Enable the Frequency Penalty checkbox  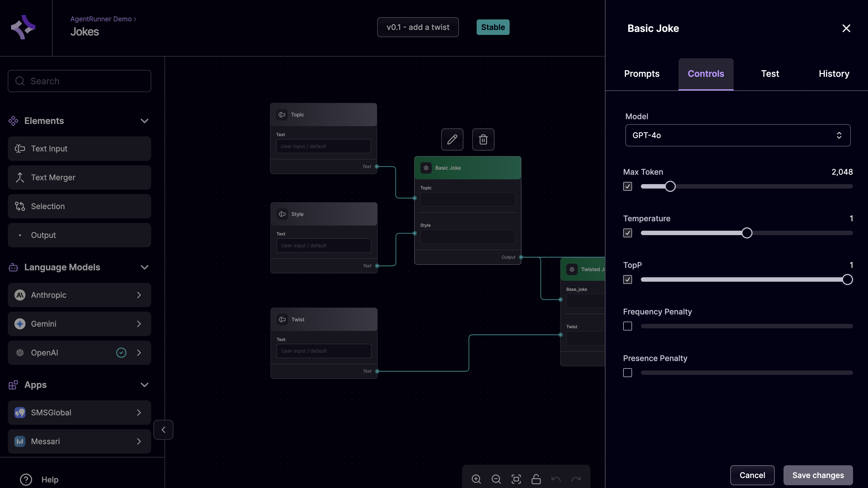click(627, 326)
